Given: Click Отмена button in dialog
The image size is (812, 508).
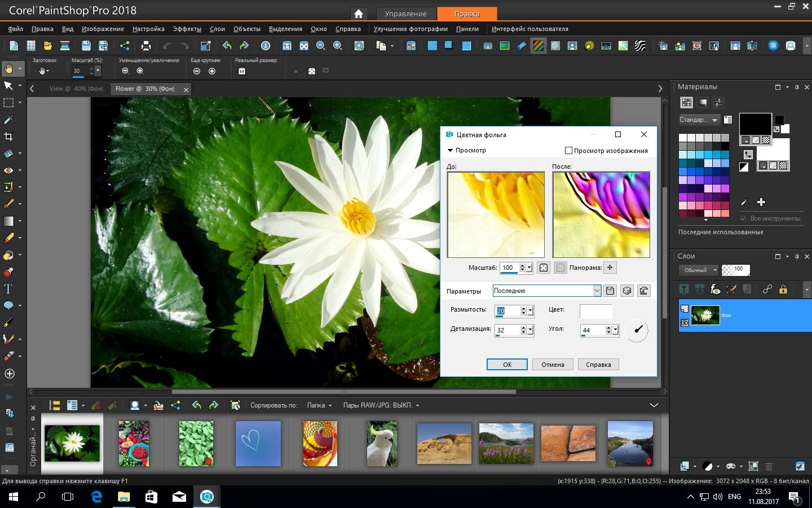Looking at the screenshot, I should click(553, 365).
